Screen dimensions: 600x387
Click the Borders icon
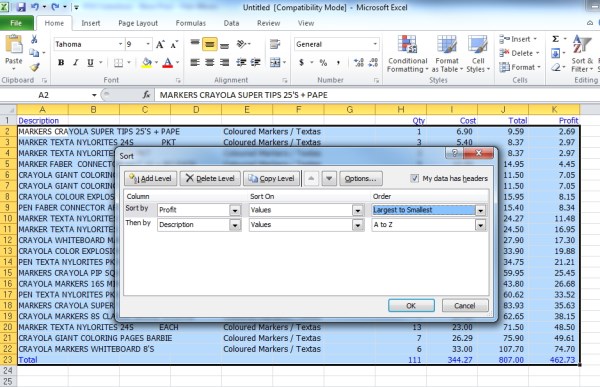tap(119, 62)
